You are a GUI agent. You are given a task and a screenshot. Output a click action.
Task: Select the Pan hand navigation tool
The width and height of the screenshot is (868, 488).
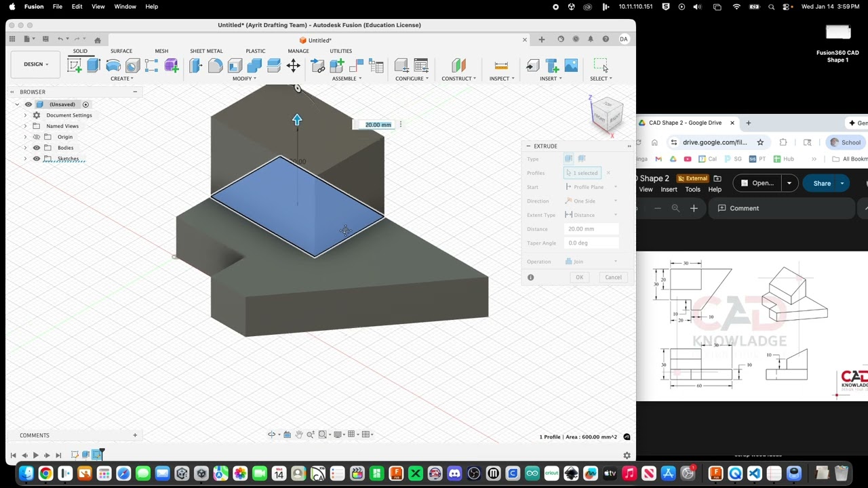pos(298,434)
